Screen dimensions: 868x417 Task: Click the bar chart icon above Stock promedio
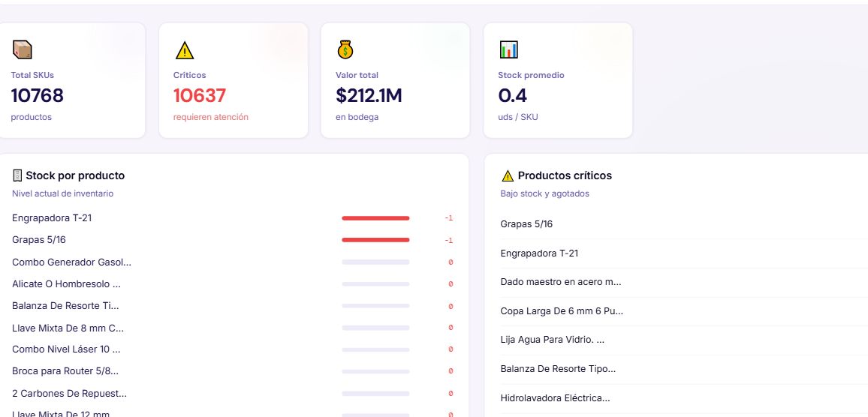pyautogui.click(x=508, y=49)
